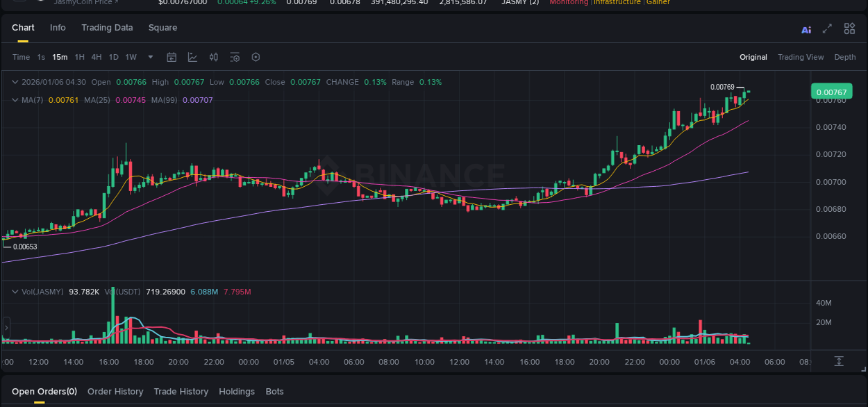
Task: Collapse the OHLC price data row
Action: click(x=14, y=82)
